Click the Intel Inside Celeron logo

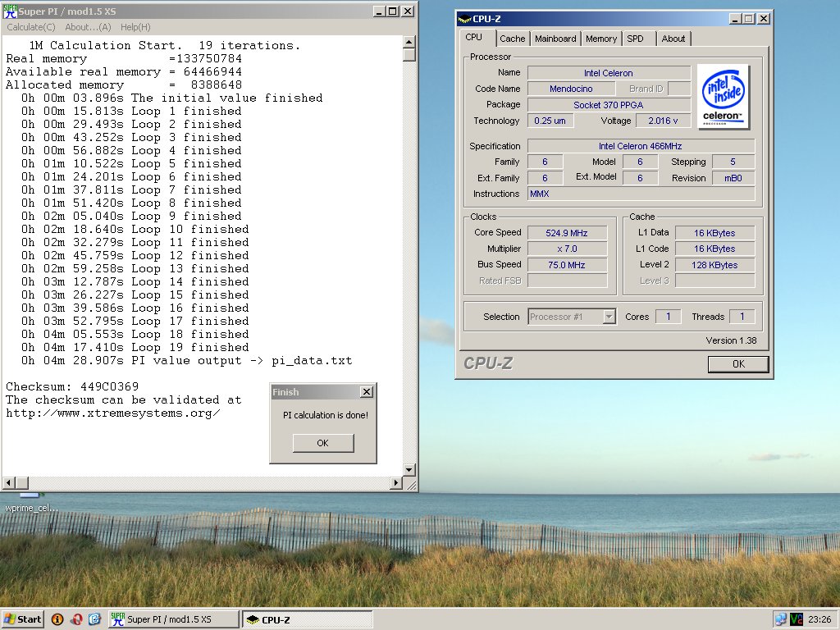[x=724, y=97]
